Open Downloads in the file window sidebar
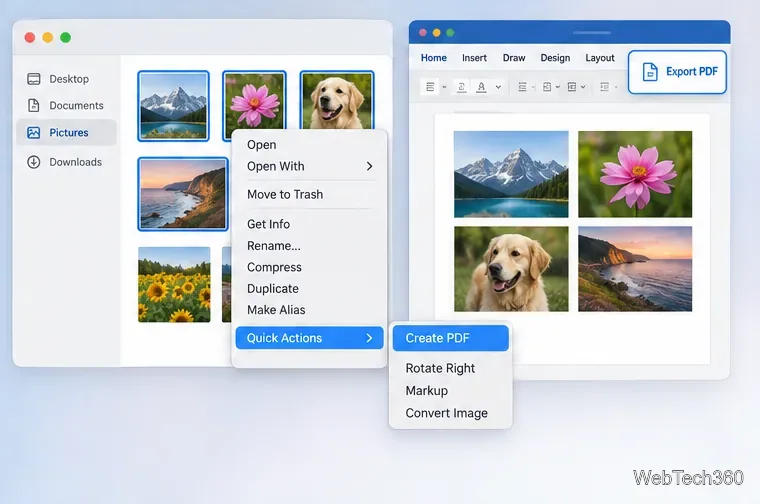This screenshot has height=504, width=760. click(x=64, y=162)
